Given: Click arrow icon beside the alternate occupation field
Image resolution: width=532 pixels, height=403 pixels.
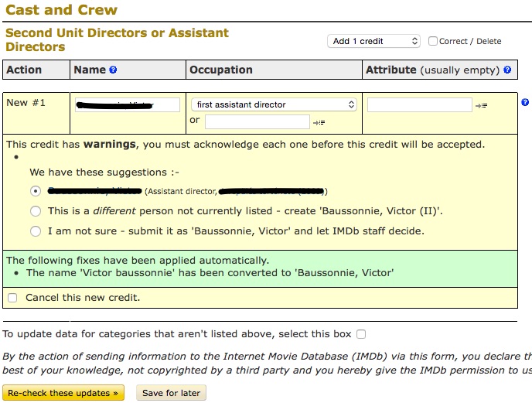Looking at the screenshot, I should tap(319, 122).
